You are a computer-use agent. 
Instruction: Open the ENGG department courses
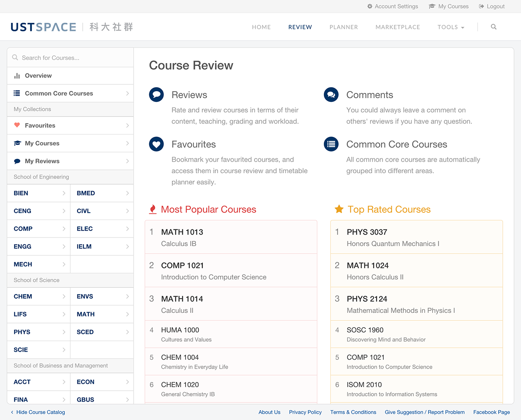coord(39,246)
